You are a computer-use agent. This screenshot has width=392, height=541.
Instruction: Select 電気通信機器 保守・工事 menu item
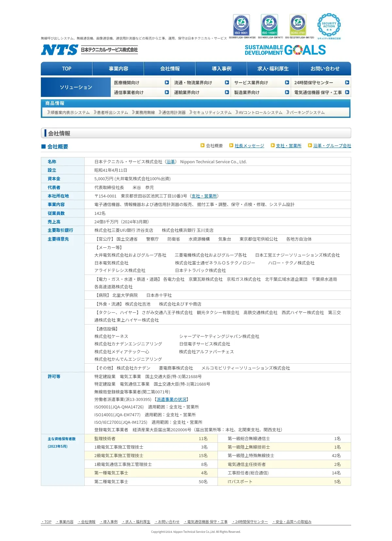click(x=321, y=92)
